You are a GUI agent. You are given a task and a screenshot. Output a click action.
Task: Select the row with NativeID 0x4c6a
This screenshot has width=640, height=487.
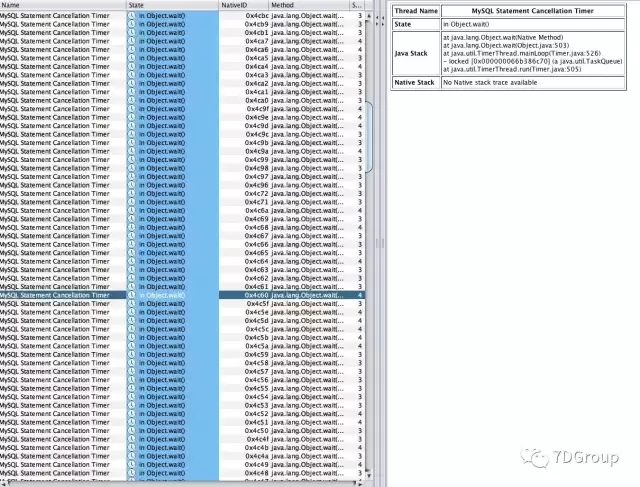(x=182, y=211)
